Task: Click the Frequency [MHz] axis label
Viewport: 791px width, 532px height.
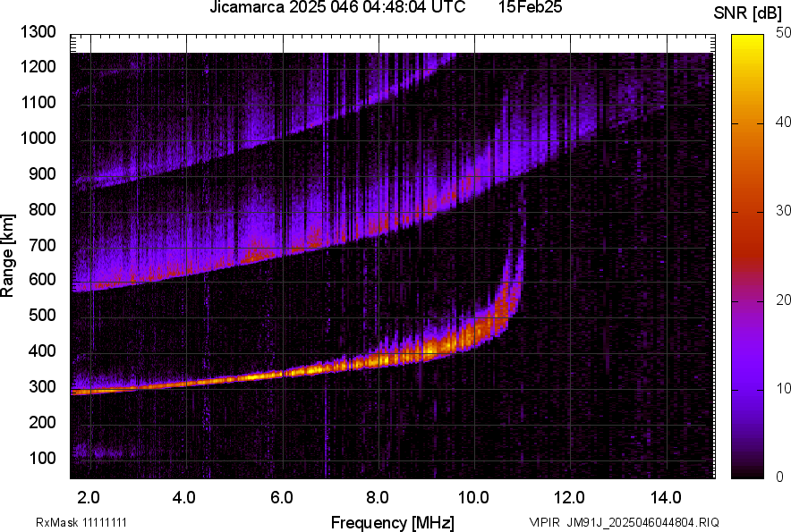Action: tap(392, 522)
